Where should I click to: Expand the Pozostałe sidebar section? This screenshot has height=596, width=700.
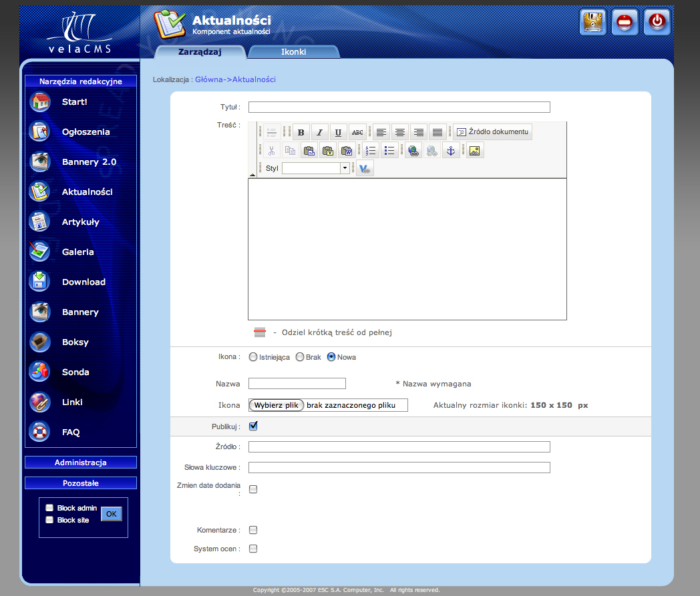(80, 483)
